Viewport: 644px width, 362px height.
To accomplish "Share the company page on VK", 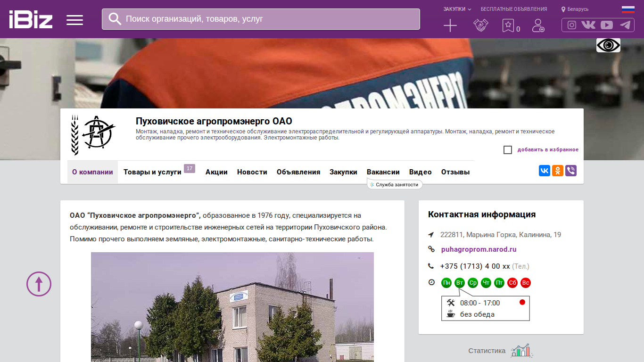I will click(545, 171).
